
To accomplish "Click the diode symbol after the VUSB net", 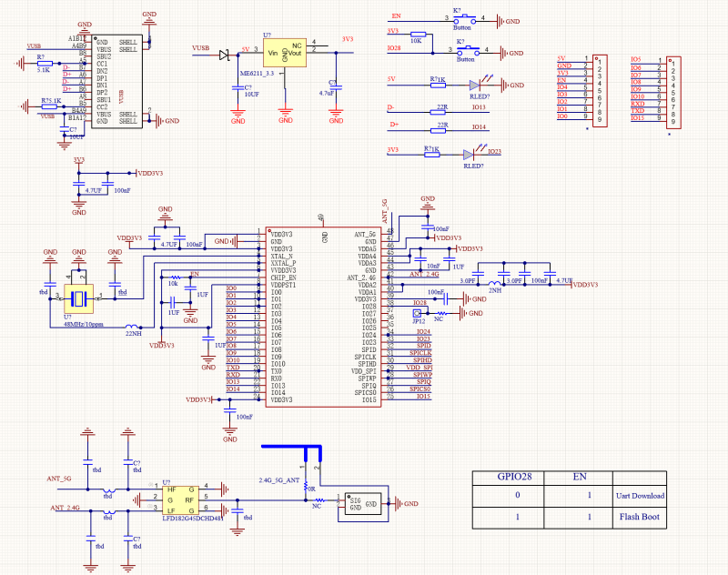I will 224,55.
